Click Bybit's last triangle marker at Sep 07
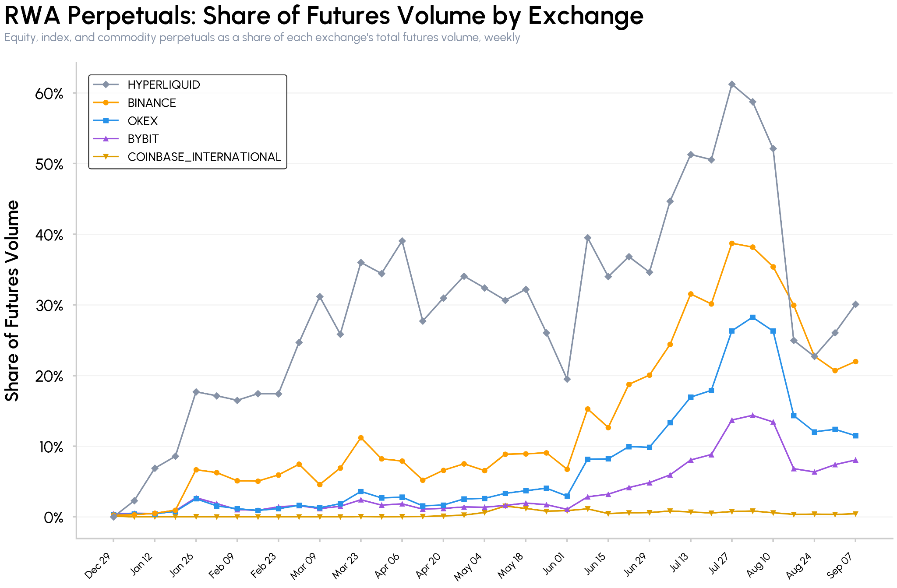This screenshot has height=588, width=897. tap(855, 460)
